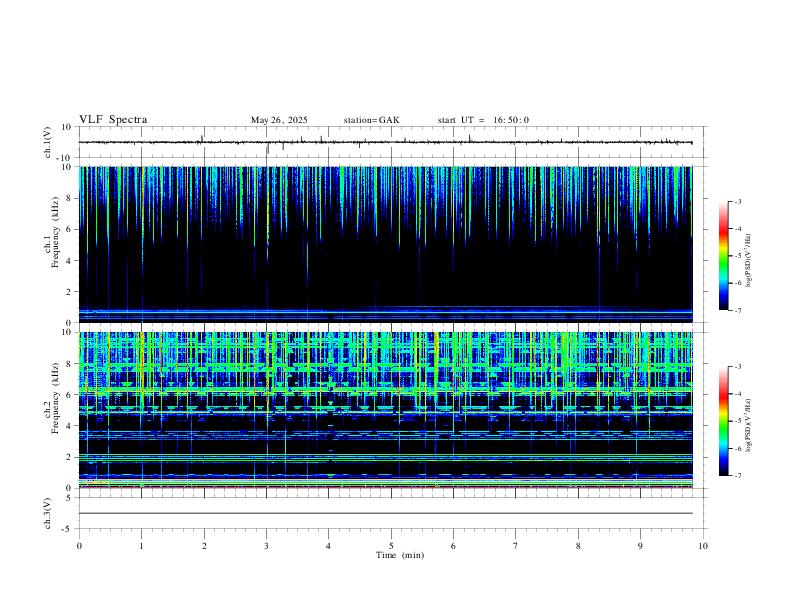The image size is (792, 612).
Task: Click the 'start UT = 16:50:0' text
Action: pos(483,120)
